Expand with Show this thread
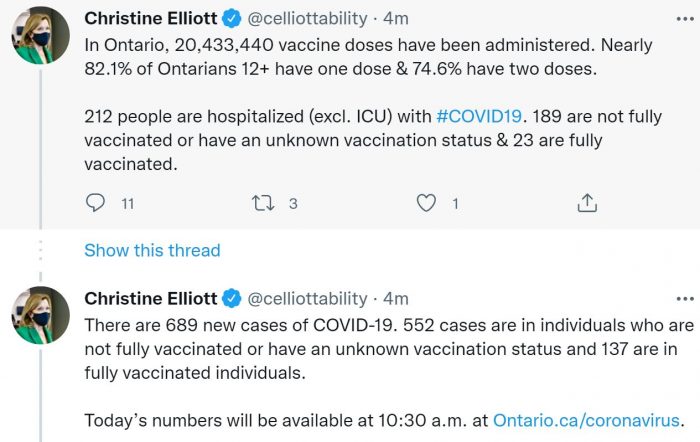 coord(152,250)
